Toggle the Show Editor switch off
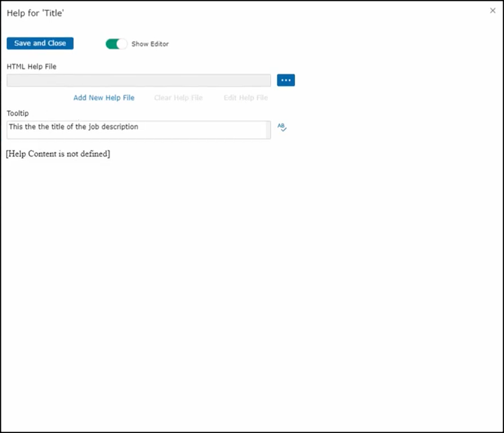504x433 pixels. click(116, 44)
